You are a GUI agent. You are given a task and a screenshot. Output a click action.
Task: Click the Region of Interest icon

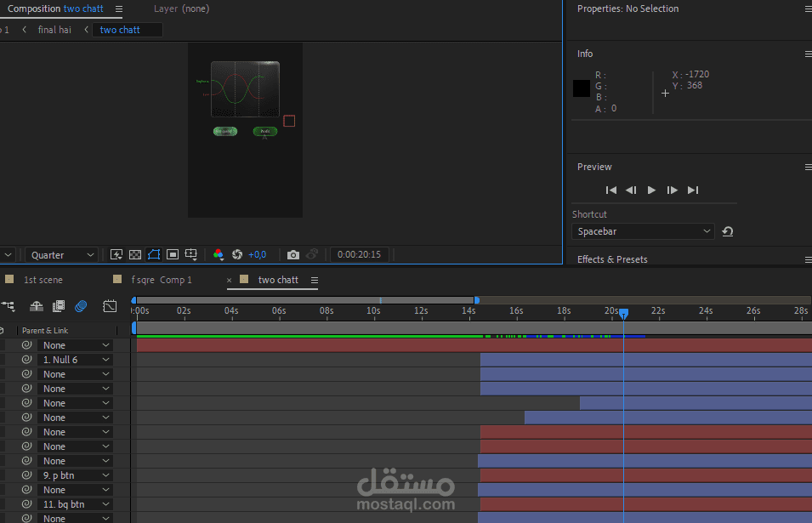[173, 254]
